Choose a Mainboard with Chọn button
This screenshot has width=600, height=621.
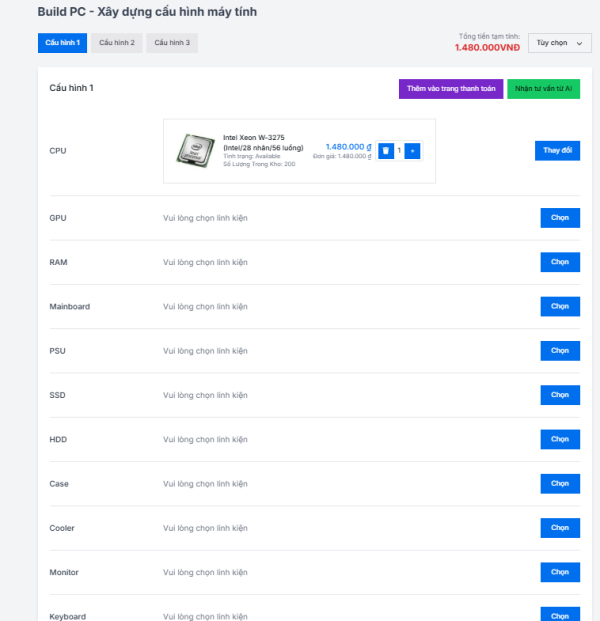(560, 307)
